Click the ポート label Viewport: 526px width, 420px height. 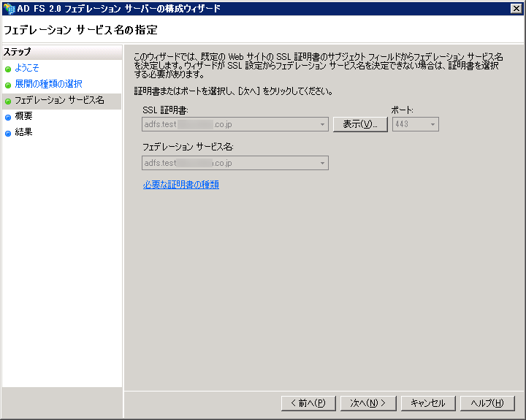(403, 110)
